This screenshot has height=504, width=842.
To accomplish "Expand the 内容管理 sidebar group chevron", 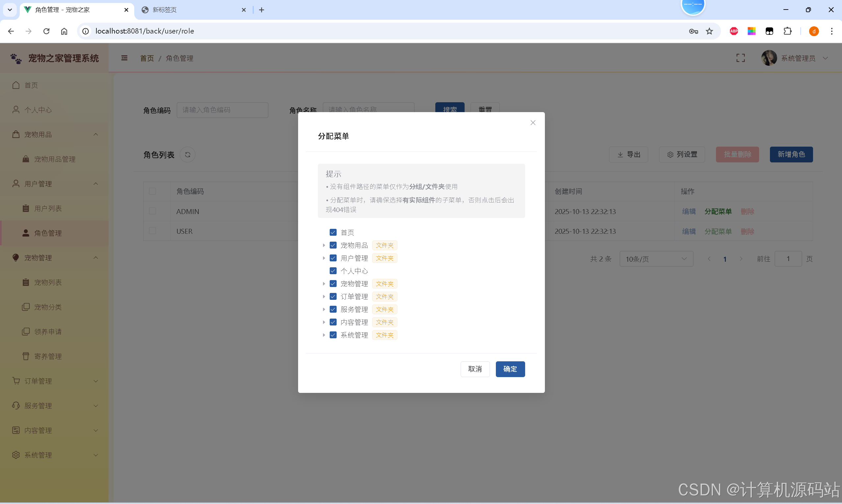I will pyautogui.click(x=96, y=430).
